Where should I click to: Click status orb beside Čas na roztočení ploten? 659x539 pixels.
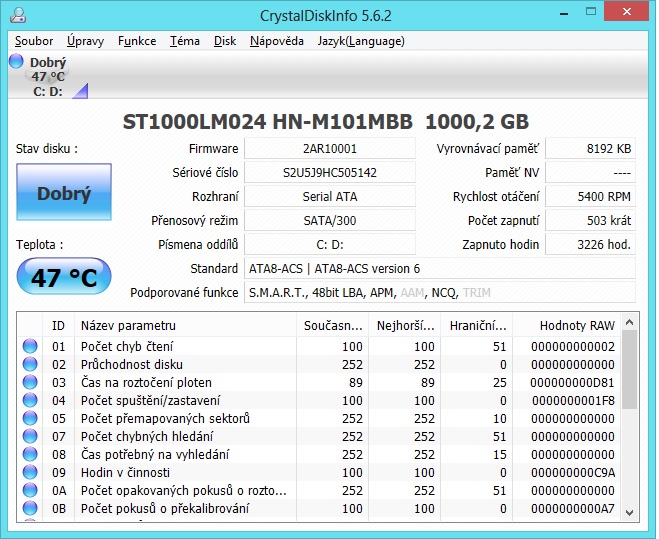coord(30,382)
